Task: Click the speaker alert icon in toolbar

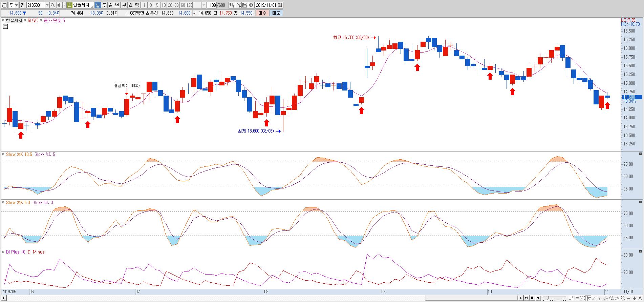Action: point(60,5)
